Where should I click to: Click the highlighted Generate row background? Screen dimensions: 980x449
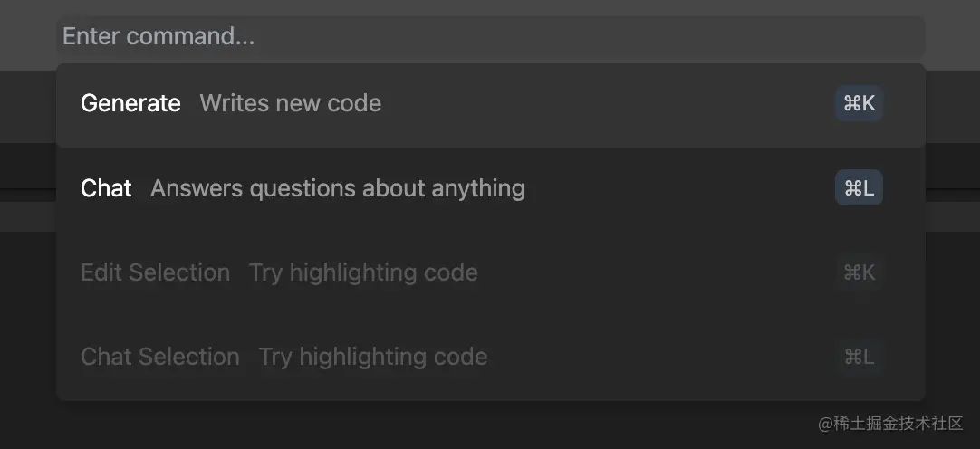point(491,104)
